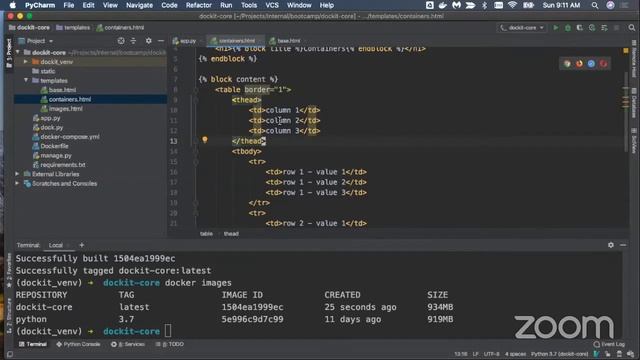Click Bluetooth icon in macOS menu bar

point(484,5)
